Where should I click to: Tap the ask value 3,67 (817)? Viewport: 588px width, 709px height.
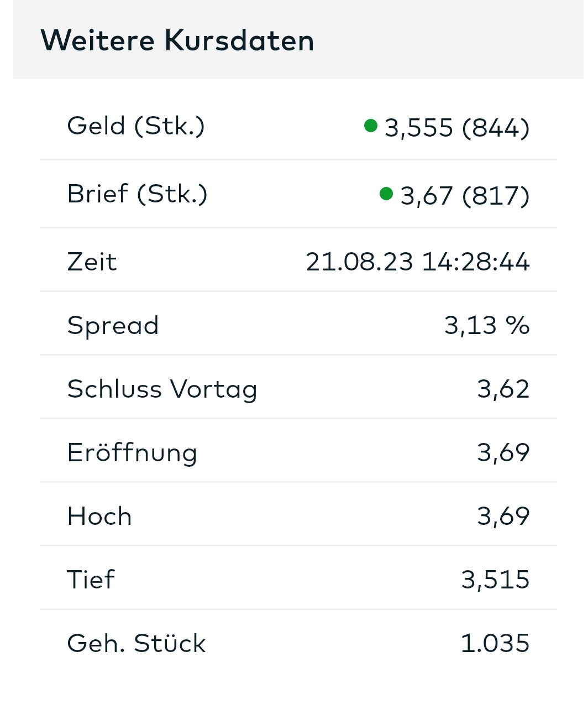(x=465, y=196)
